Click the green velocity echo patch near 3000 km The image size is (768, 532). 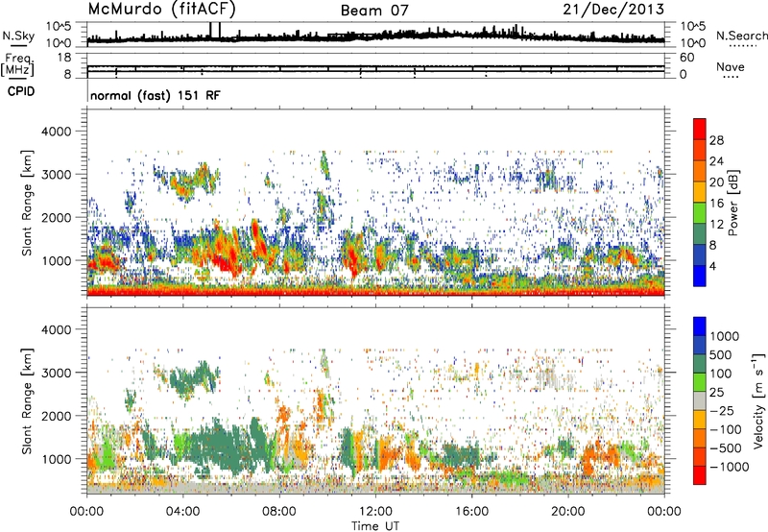pos(193,379)
